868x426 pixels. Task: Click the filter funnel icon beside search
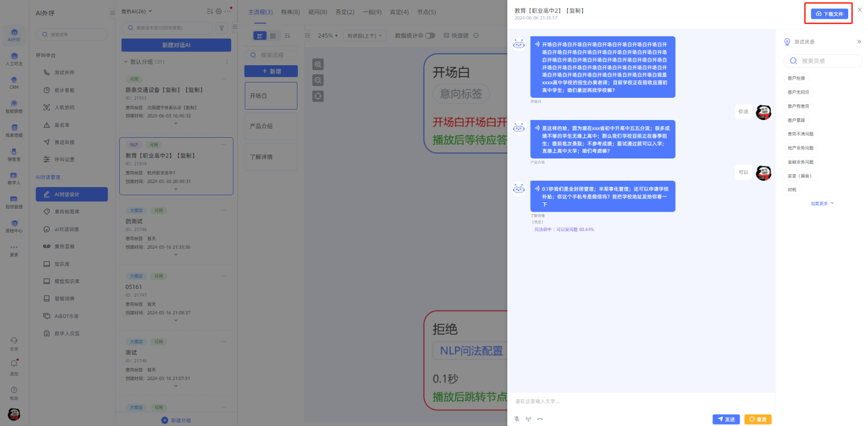(x=222, y=28)
